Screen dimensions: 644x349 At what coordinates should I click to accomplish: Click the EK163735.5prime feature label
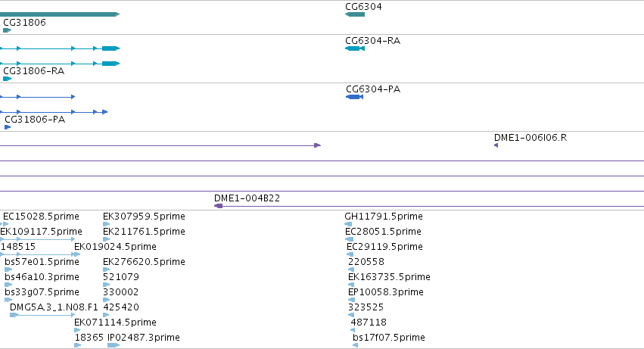[x=389, y=277]
